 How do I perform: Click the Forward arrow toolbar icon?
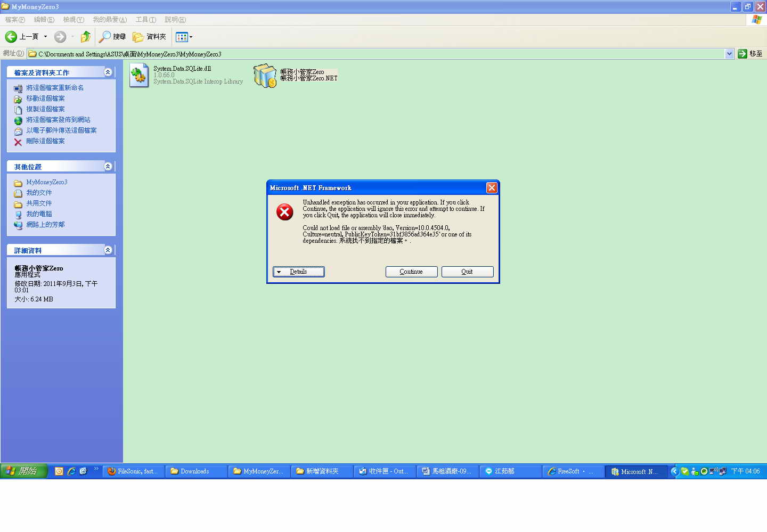tap(60, 37)
